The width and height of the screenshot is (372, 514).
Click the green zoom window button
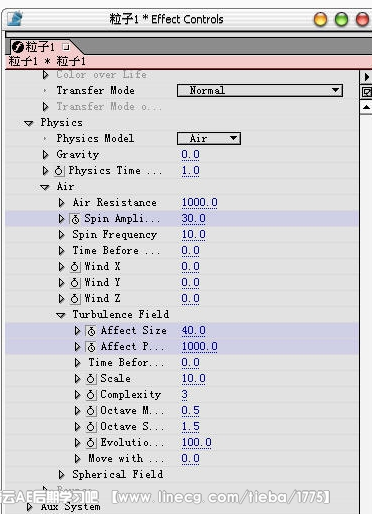coord(341,19)
